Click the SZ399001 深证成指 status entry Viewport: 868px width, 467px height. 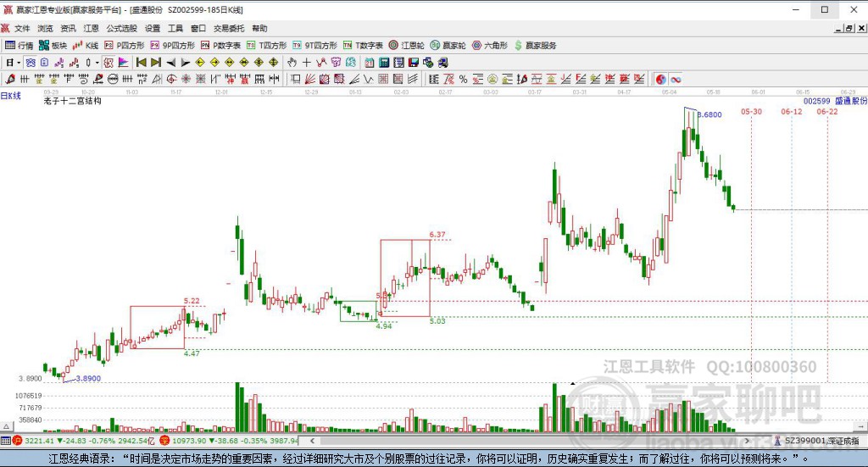click(821, 441)
